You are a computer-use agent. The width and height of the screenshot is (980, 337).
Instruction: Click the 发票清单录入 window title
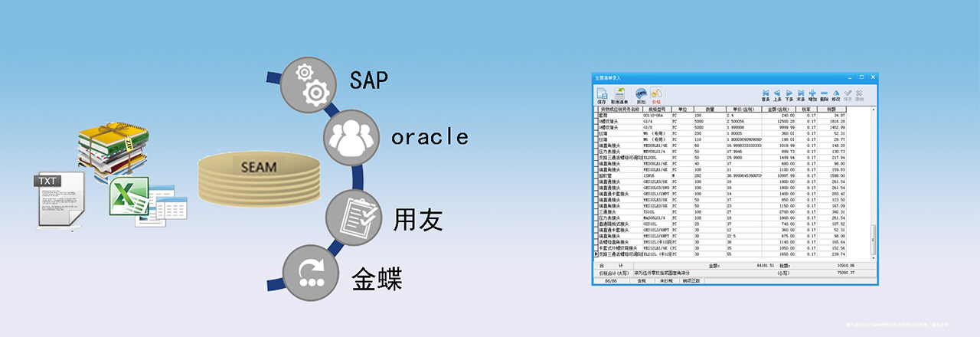point(608,78)
